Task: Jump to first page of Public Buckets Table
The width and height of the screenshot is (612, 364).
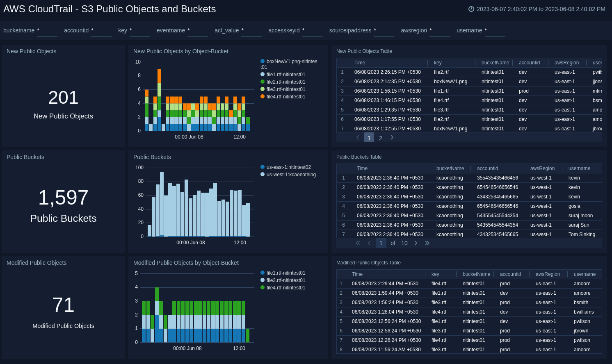Action: tap(358, 243)
